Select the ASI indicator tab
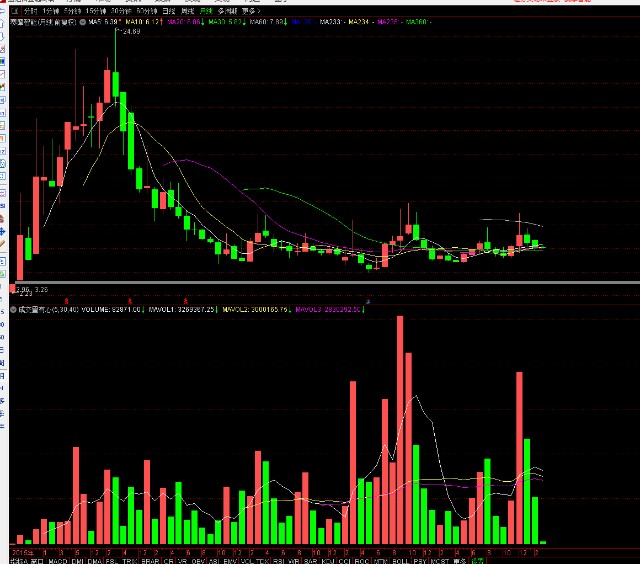This screenshot has height=564, width=640. 214,561
